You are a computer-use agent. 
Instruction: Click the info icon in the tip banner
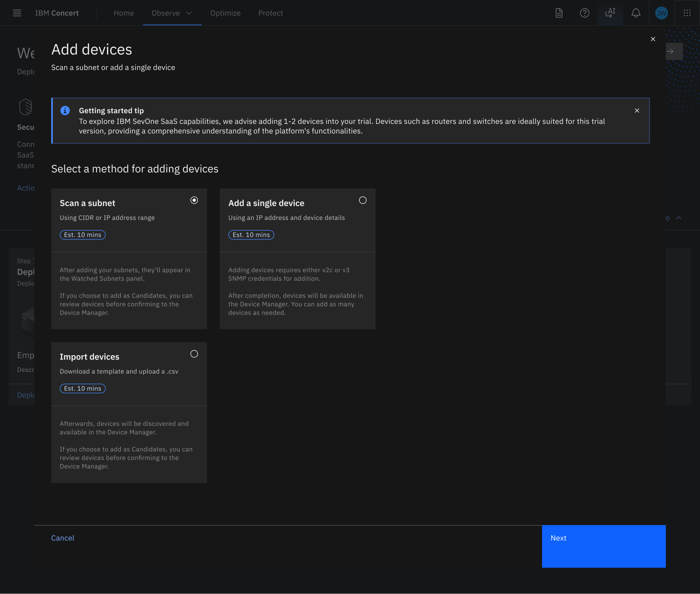click(x=65, y=111)
